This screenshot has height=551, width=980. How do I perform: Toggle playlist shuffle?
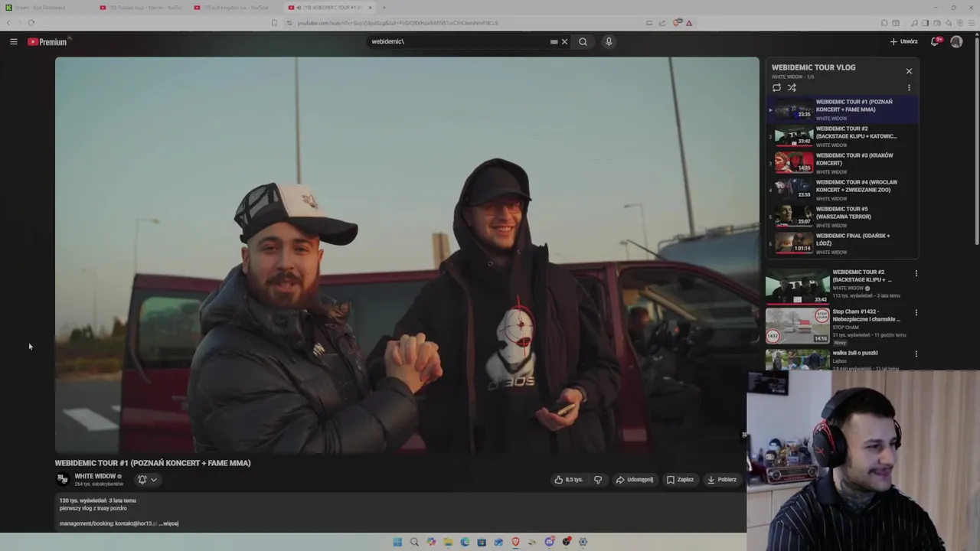pyautogui.click(x=792, y=87)
